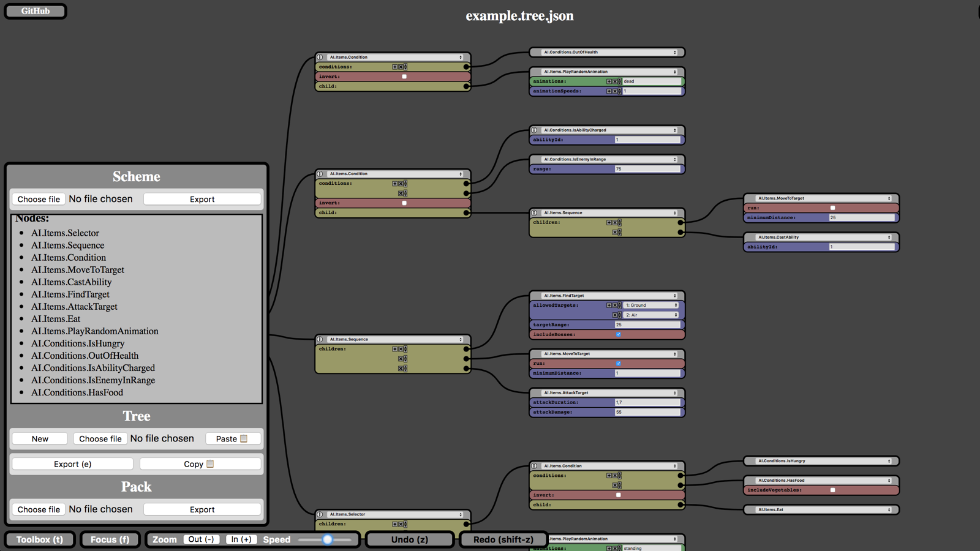Image resolution: width=980 pixels, height=551 pixels.
Task: Change the '1: Ground' allowedTargets dropdown
Action: point(650,305)
